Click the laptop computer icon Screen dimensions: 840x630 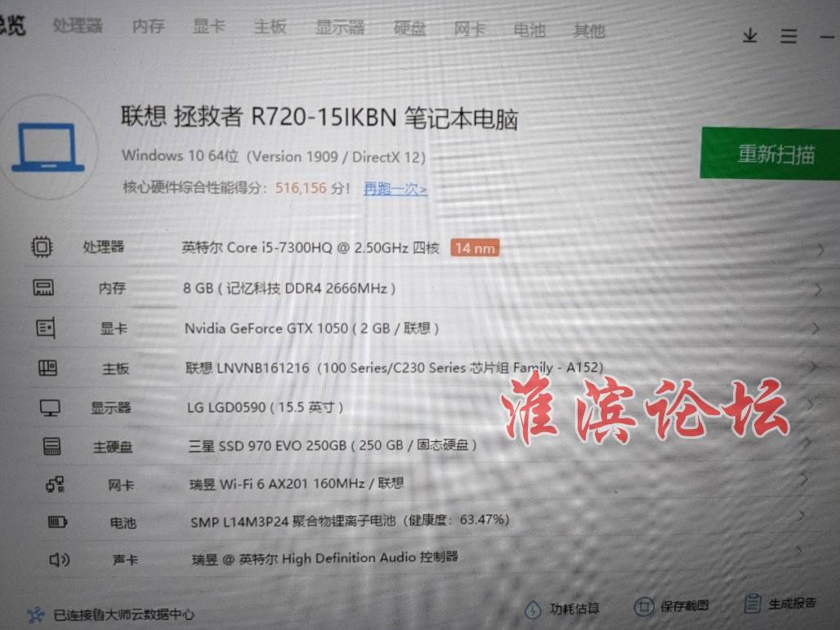(x=48, y=147)
